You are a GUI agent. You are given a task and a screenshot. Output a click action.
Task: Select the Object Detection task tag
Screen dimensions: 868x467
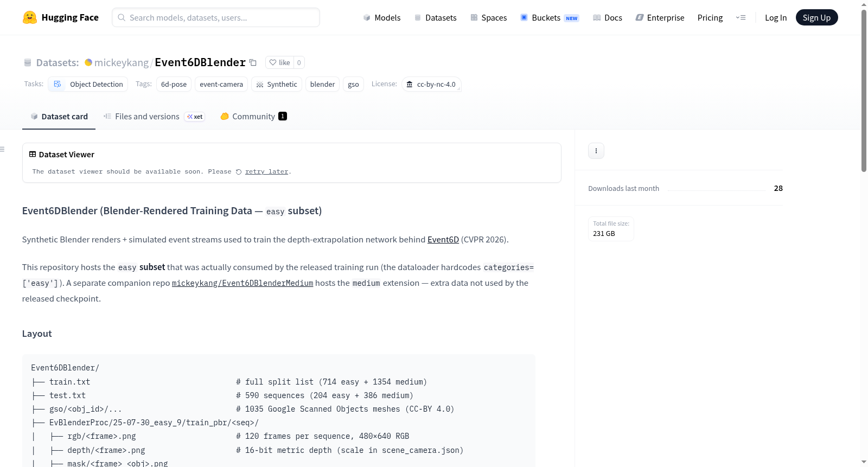(88, 84)
